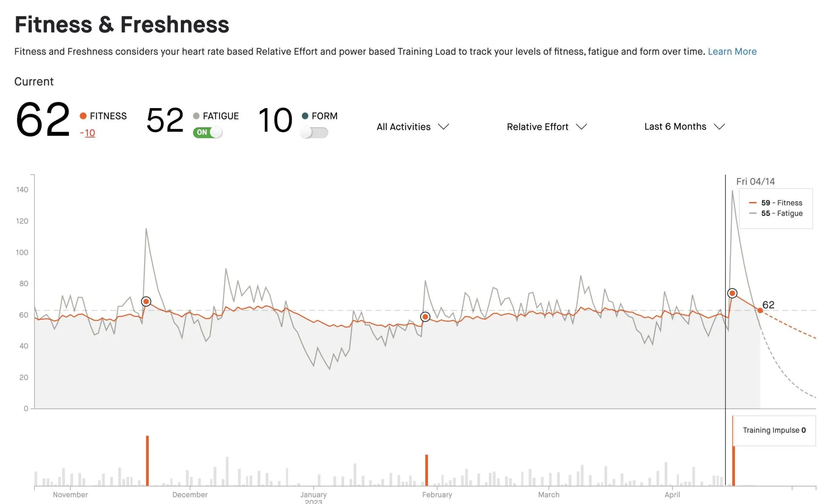Open the Learn More link

(732, 52)
